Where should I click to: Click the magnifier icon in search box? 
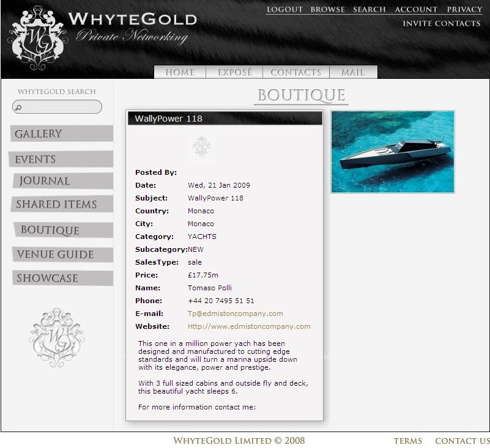19,108
